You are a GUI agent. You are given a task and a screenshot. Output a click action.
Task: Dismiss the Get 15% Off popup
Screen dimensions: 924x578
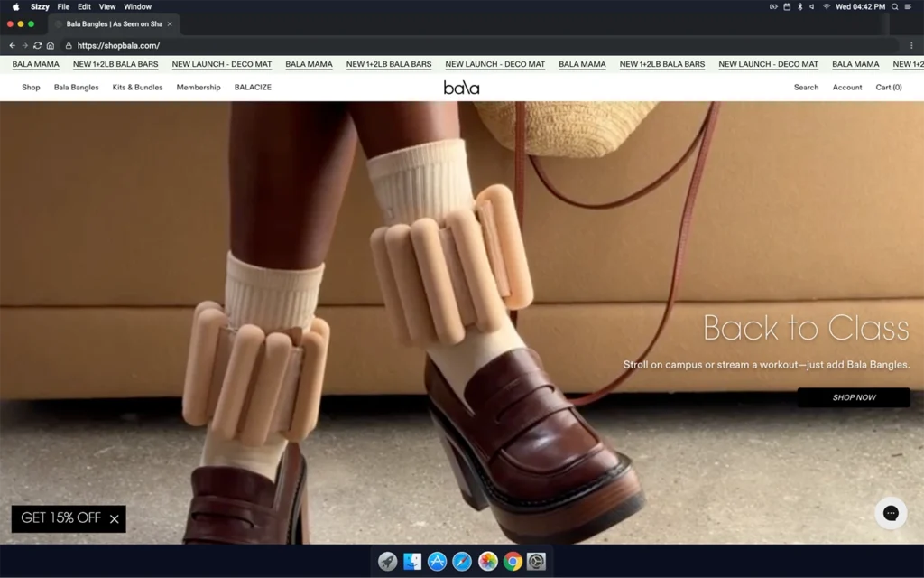coord(115,518)
